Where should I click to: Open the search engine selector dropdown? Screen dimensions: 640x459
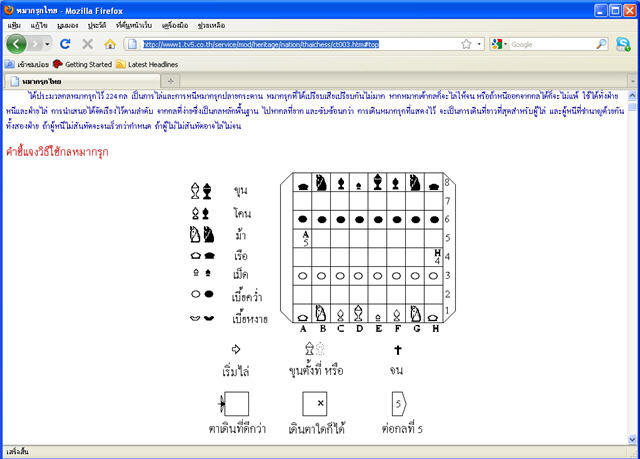[x=500, y=44]
